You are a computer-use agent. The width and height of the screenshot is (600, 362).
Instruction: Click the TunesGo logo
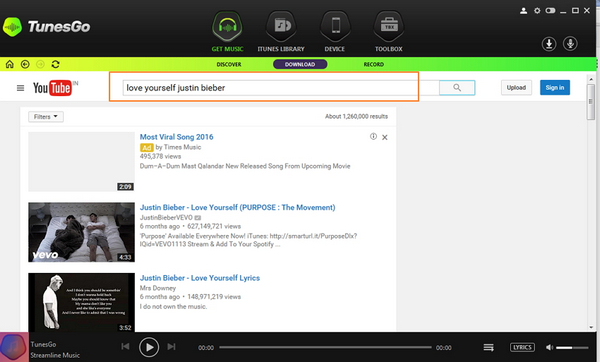pos(47,27)
